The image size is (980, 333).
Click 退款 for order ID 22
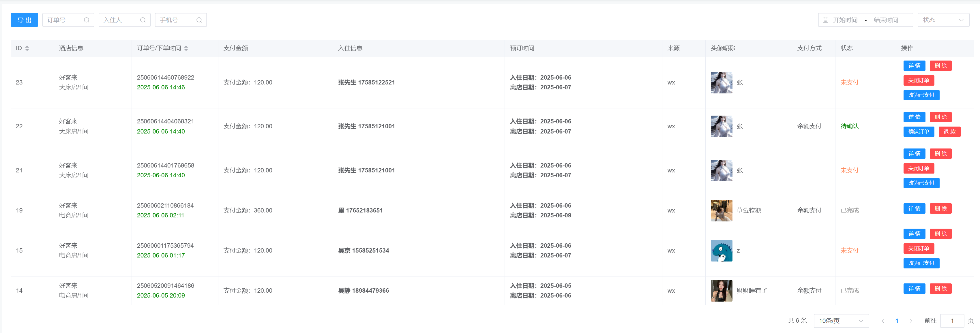coord(949,131)
